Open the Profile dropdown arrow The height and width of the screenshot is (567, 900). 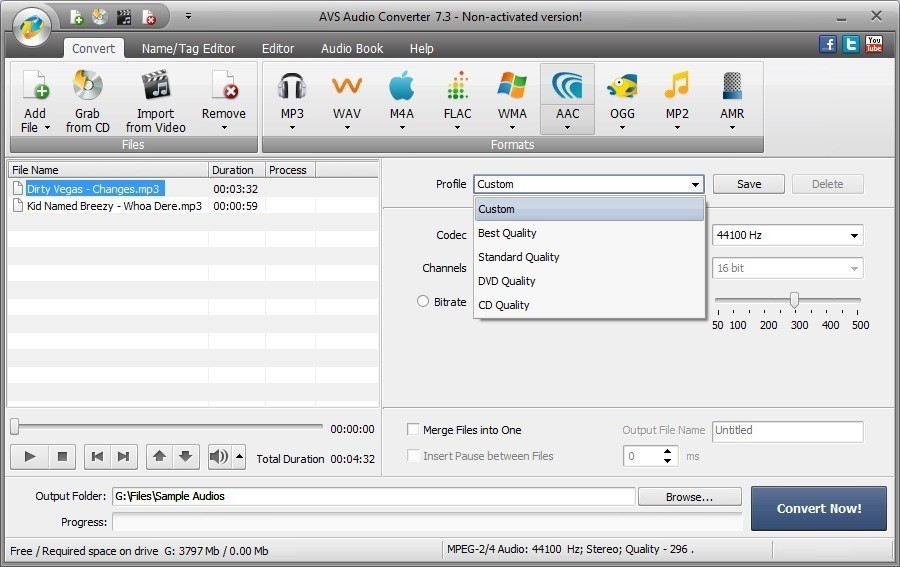pos(695,184)
